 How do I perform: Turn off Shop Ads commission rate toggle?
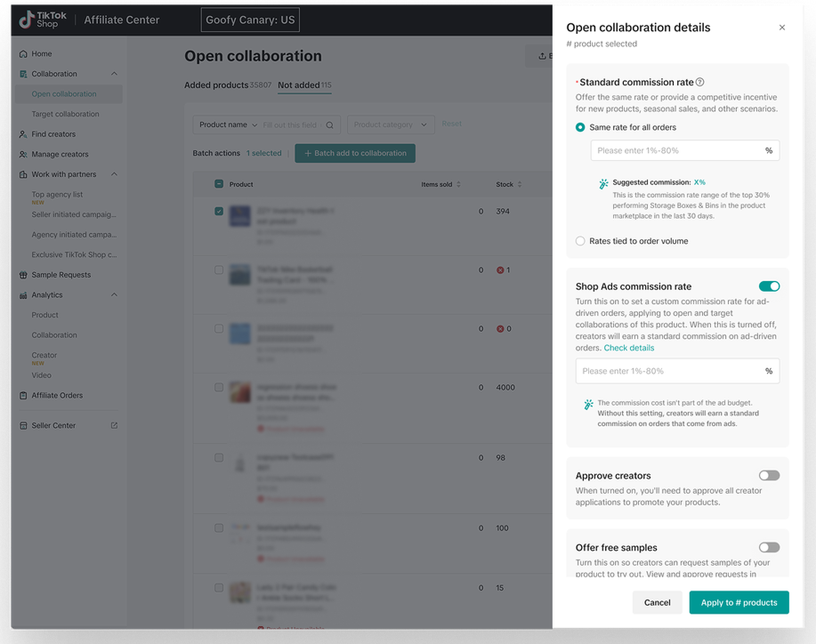769,286
